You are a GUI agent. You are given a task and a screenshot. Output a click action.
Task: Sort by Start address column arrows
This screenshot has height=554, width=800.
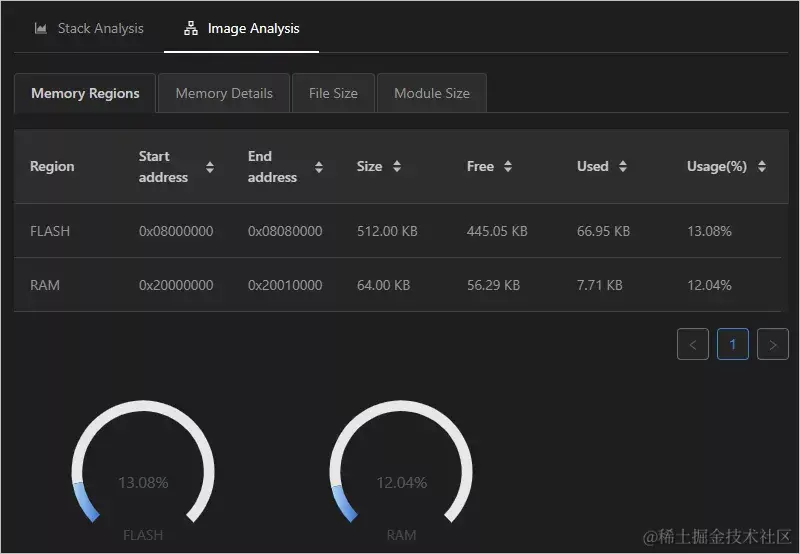tap(210, 167)
